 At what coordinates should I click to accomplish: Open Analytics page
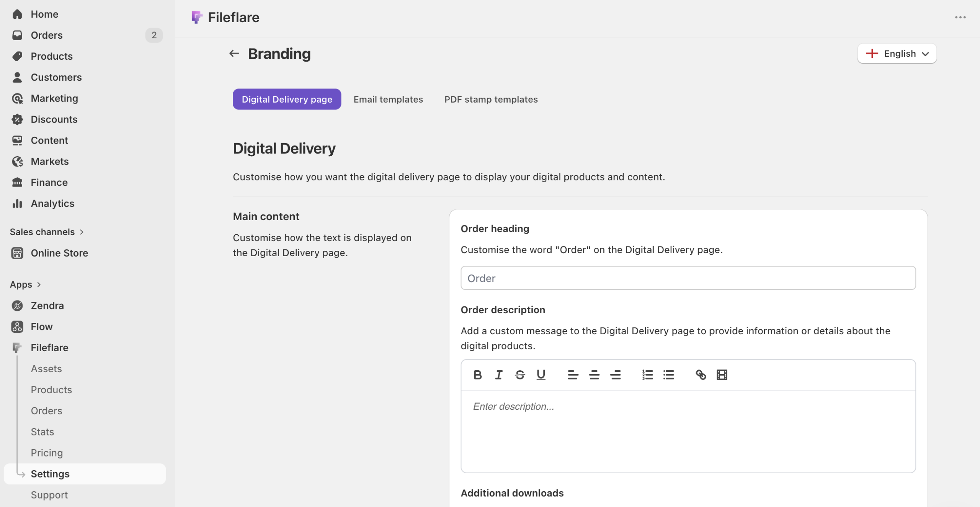pyautogui.click(x=52, y=204)
